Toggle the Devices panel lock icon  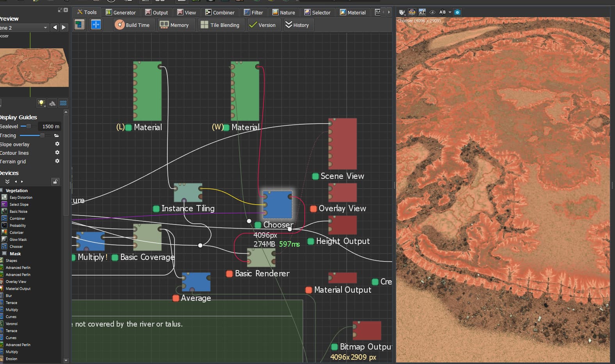(55, 182)
